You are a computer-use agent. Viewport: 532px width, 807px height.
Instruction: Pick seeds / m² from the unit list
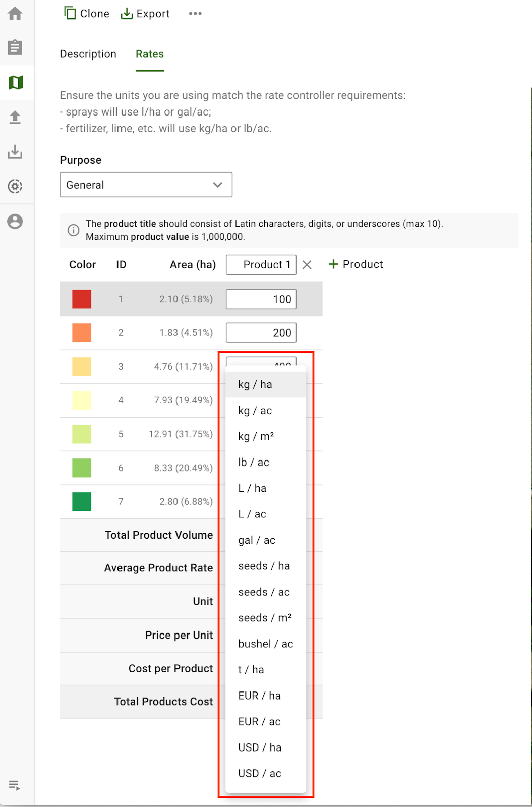pyautogui.click(x=265, y=618)
